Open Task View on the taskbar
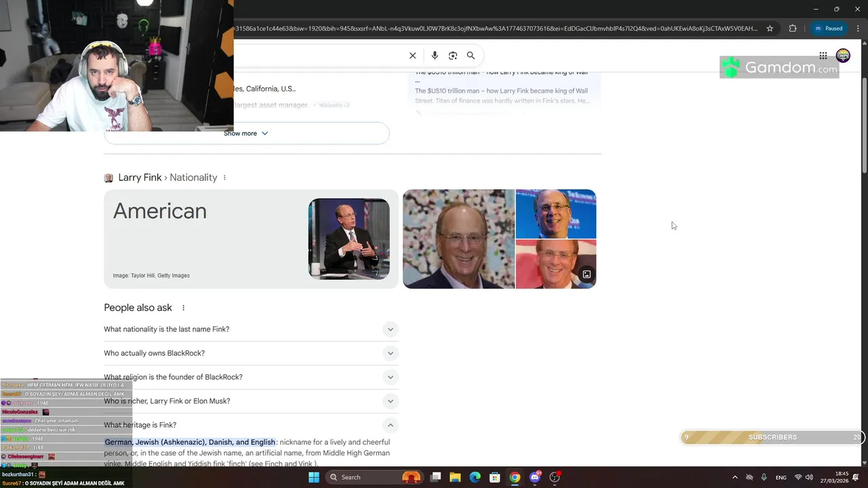Screen dimensions: 868x488 coord(436,477)
